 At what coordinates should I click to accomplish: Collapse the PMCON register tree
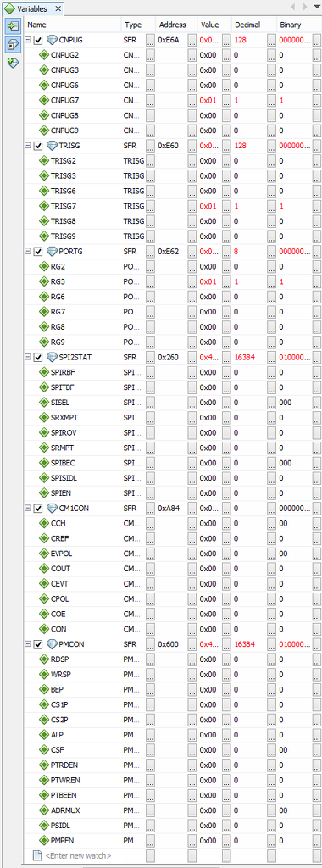coord(28,643)
